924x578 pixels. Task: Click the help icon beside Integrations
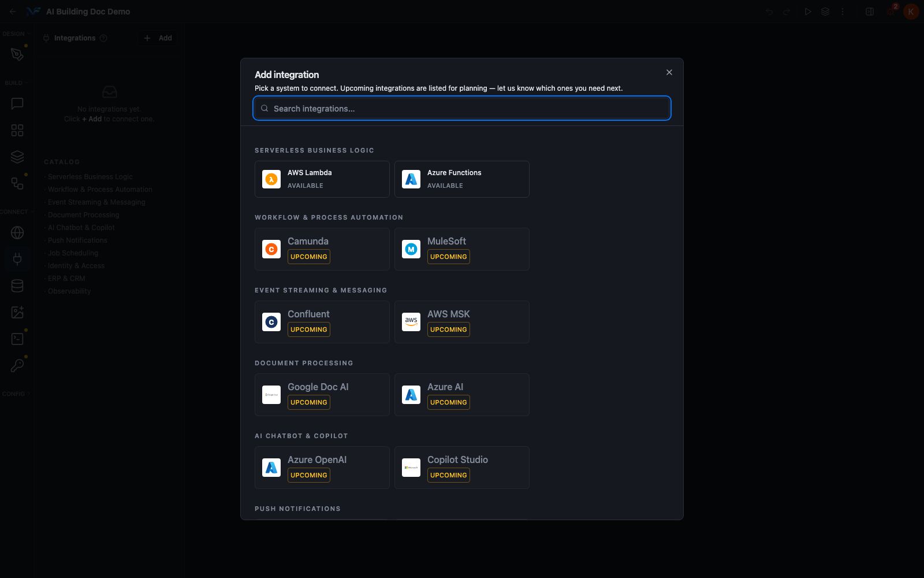point(103,38)
